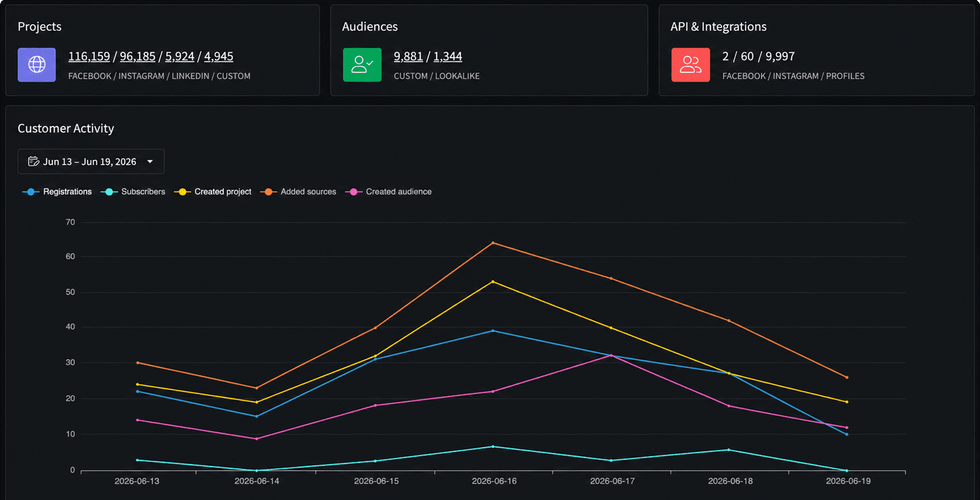Click the orange Added sources legend marker

pyautogui.click(x=268, y=192)
